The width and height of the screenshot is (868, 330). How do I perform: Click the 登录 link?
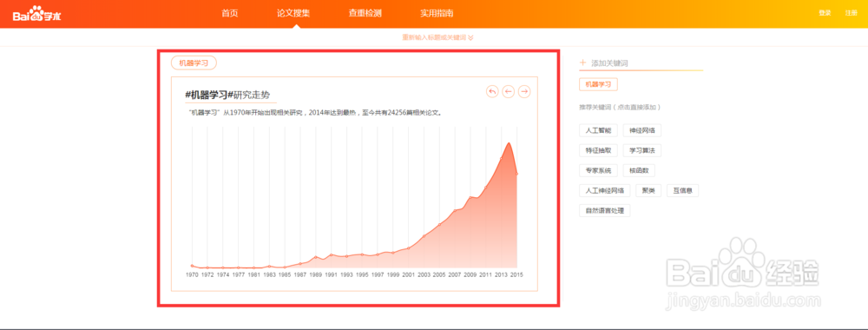825,13
